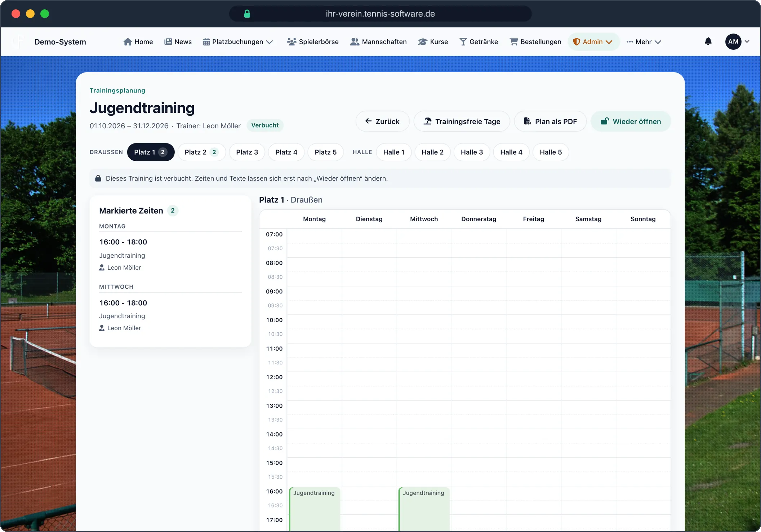Click the Wednesday Jugendtraining calendar block
The height and width of the screenshot is (532, 761).
pos(424,509)
